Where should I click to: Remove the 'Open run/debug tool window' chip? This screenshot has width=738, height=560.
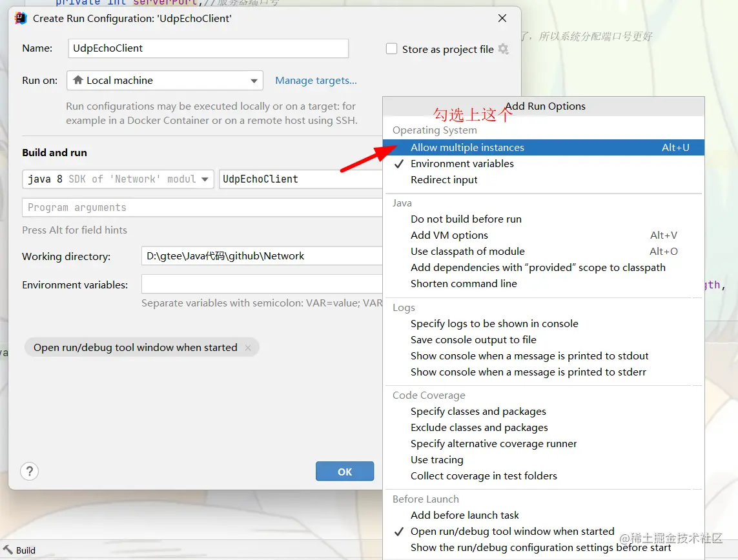pyautogui.click(x=248, y=348)
